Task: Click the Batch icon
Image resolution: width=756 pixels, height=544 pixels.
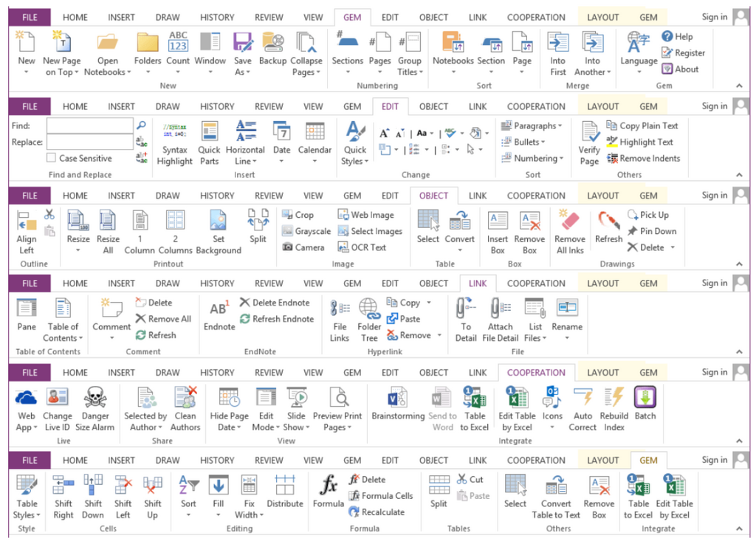Action: click(x=645, y=397)
